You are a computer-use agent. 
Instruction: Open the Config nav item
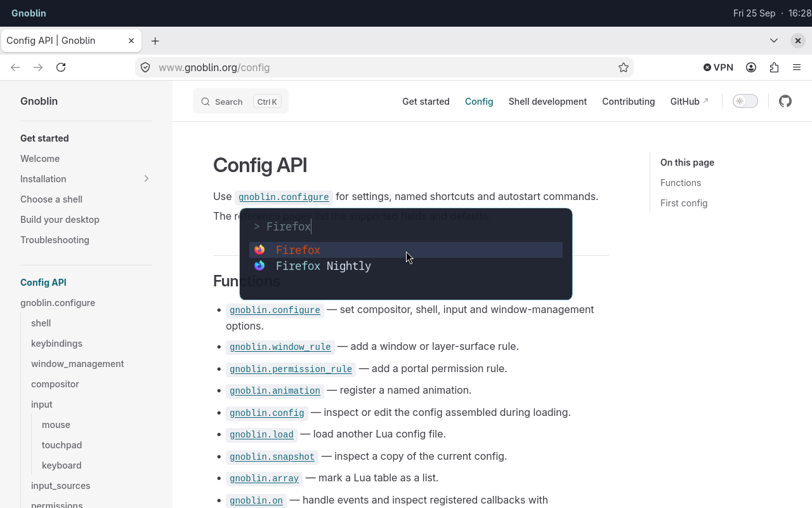point(479,102)
